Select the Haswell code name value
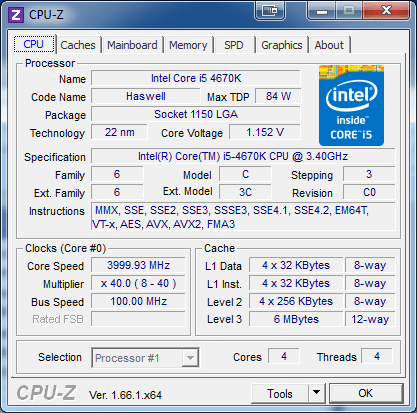417x413 pixels. pyautogui.click(x=146, y=96)
